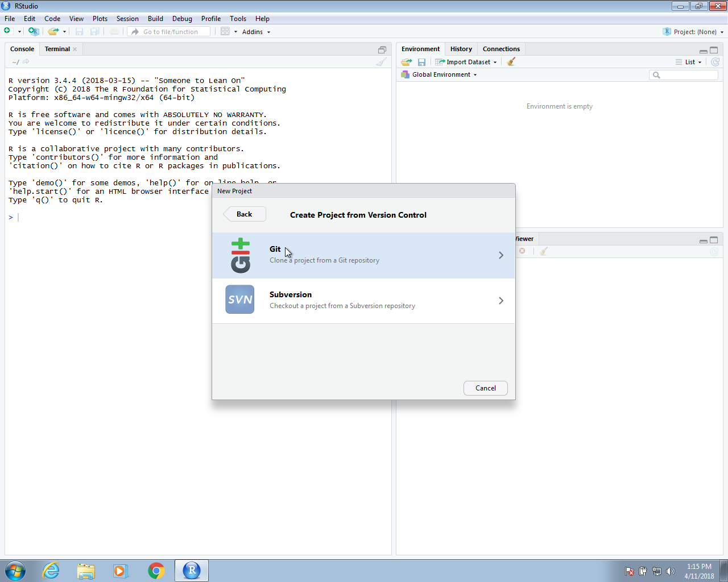Image resolution: width=728 pixels, height=582 pixels.
Task: Switch to the Connections tab
Action: 501,49
